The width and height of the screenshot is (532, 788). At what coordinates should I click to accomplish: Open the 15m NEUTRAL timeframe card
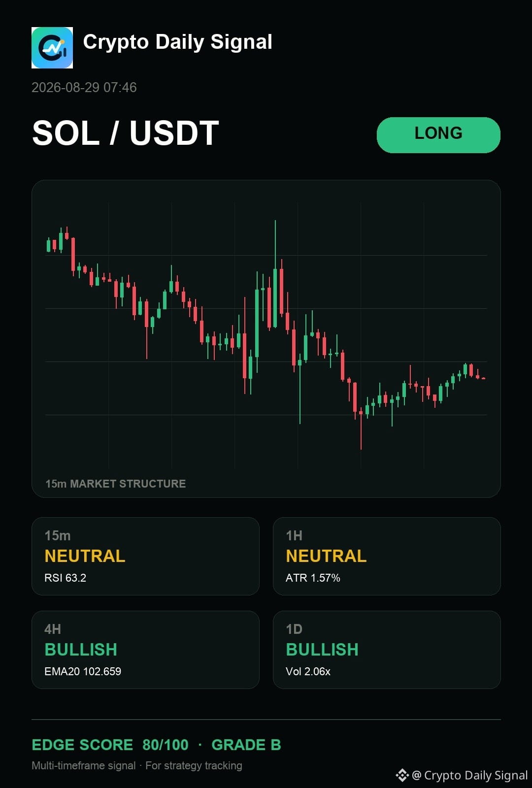(145, 556)
